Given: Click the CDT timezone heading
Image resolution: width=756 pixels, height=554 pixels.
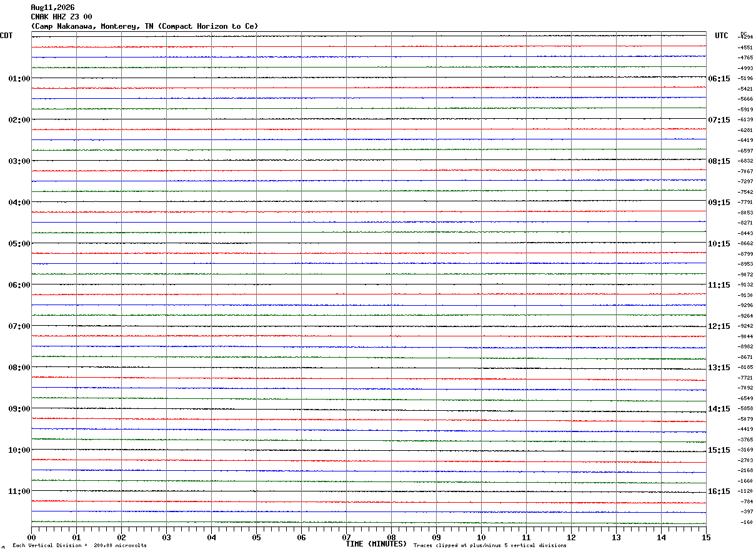Looking at the screenshot, I should tap(6, 36).
